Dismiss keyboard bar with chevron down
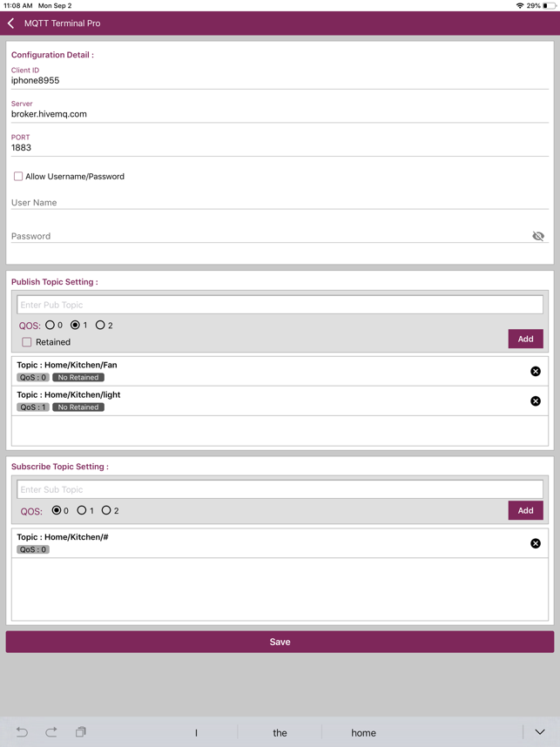560x747 pixels. coord(540,732)
